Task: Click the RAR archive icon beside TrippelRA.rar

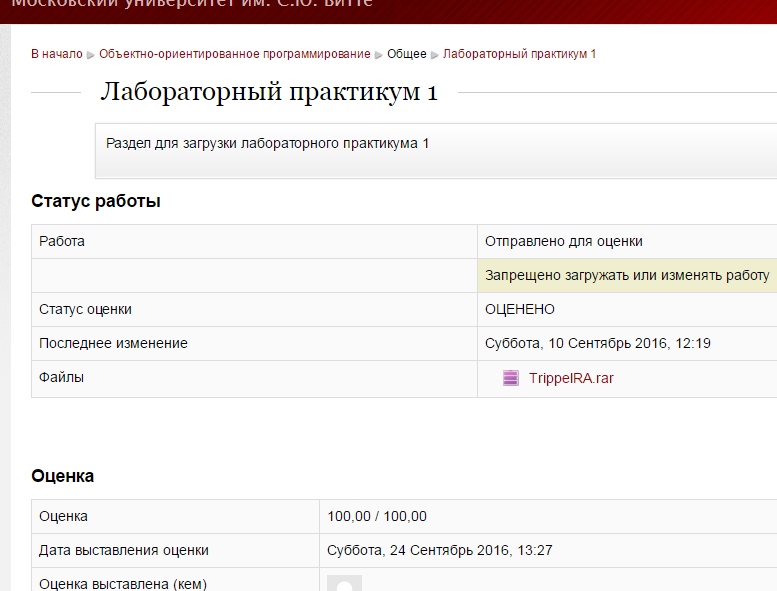Action: (511, 378)
